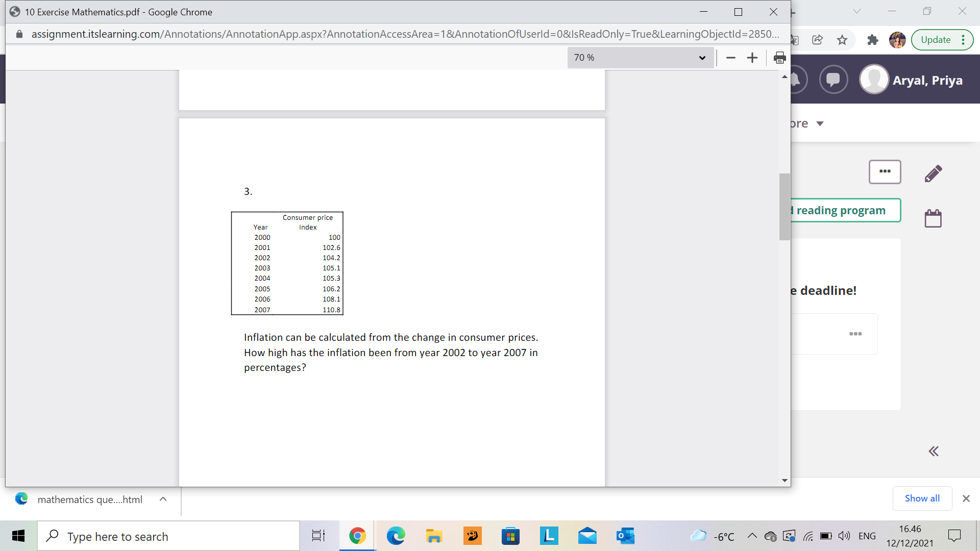980x551 pixels.
Task: Zoom out the PDF with the minus icon
Action: (x=730, y=58)
